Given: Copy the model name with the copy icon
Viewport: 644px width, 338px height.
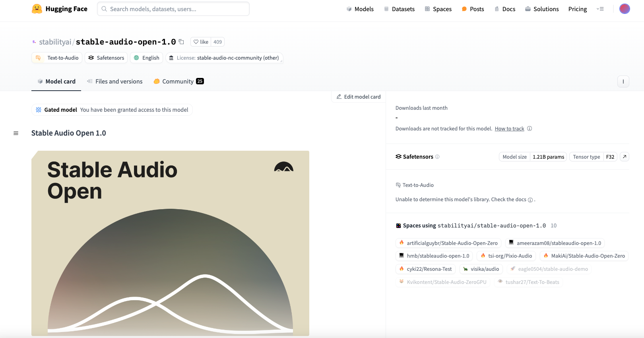Looking at the screenshot, I should 181,42.
